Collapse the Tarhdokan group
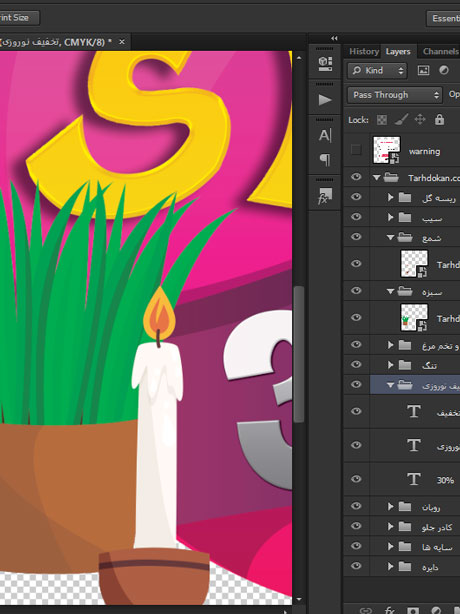The width and height of the screenshot is (460, 614). click(376, 178)
